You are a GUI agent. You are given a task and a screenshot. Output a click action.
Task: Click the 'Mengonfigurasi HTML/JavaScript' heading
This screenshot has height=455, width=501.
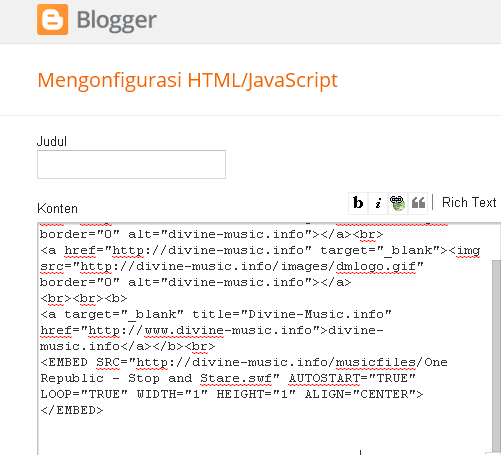187,80
